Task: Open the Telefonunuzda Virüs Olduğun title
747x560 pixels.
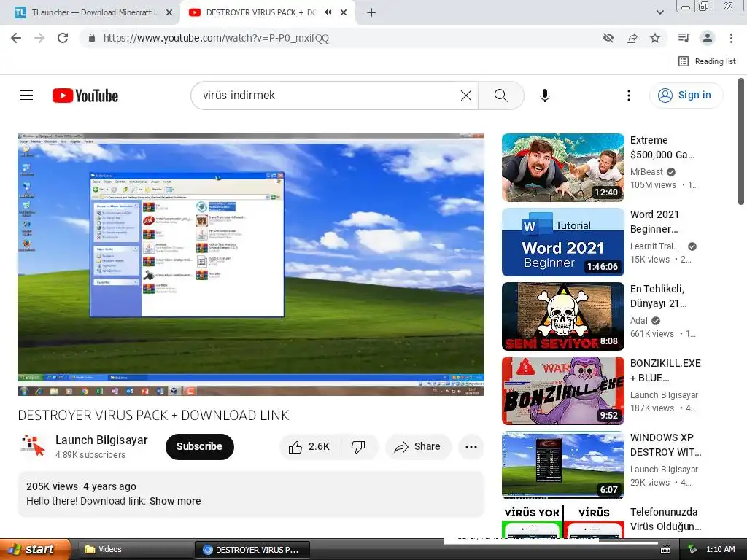Action: click(x=665, y=518)
